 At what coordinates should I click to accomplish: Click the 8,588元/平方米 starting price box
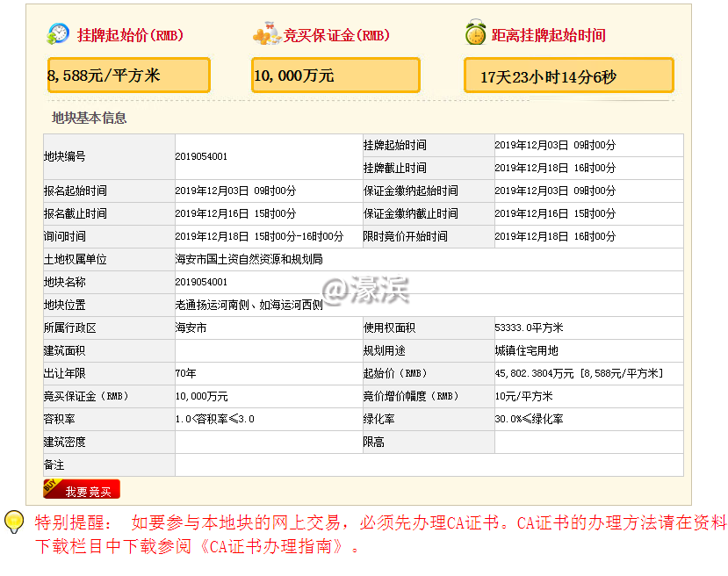click(x=128, y=76)
